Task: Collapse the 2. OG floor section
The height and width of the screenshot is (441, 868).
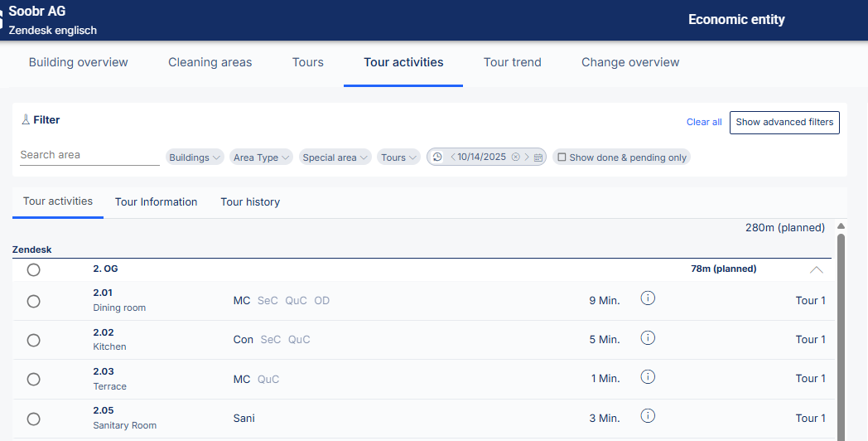Action: [x=816, y=269]
